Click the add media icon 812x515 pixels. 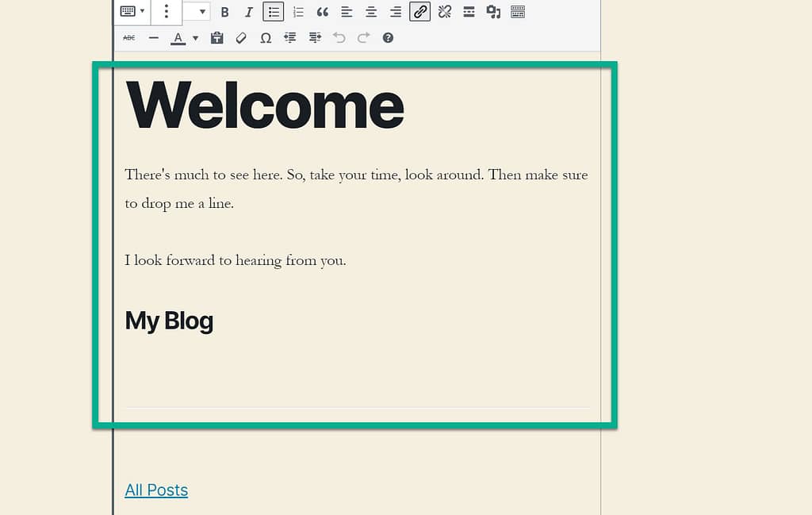[493, 12]
